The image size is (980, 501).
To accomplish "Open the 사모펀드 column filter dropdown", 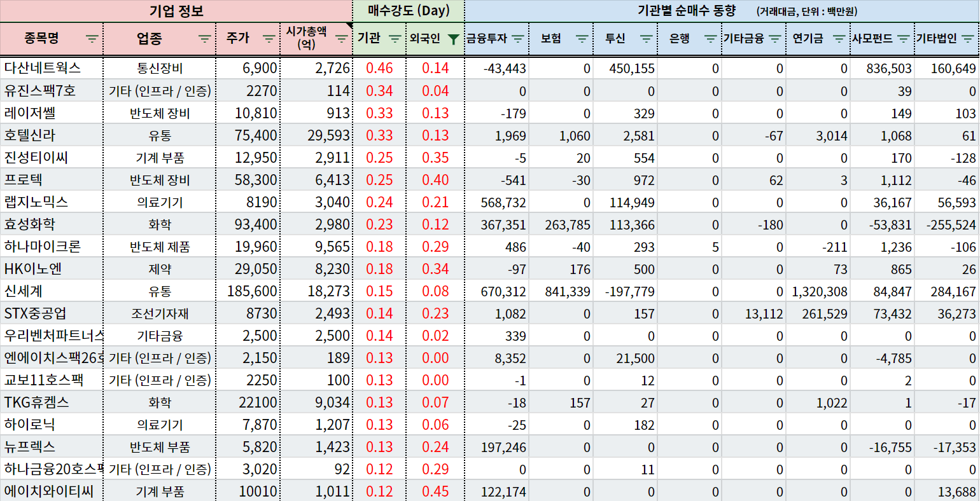I will (x=903, y=39).
